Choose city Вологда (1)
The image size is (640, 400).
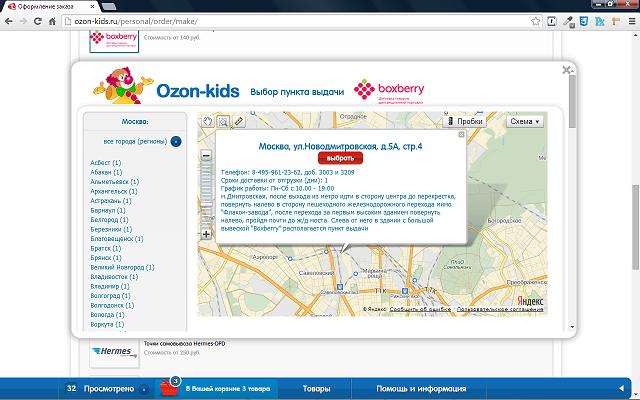coord(107,315)
